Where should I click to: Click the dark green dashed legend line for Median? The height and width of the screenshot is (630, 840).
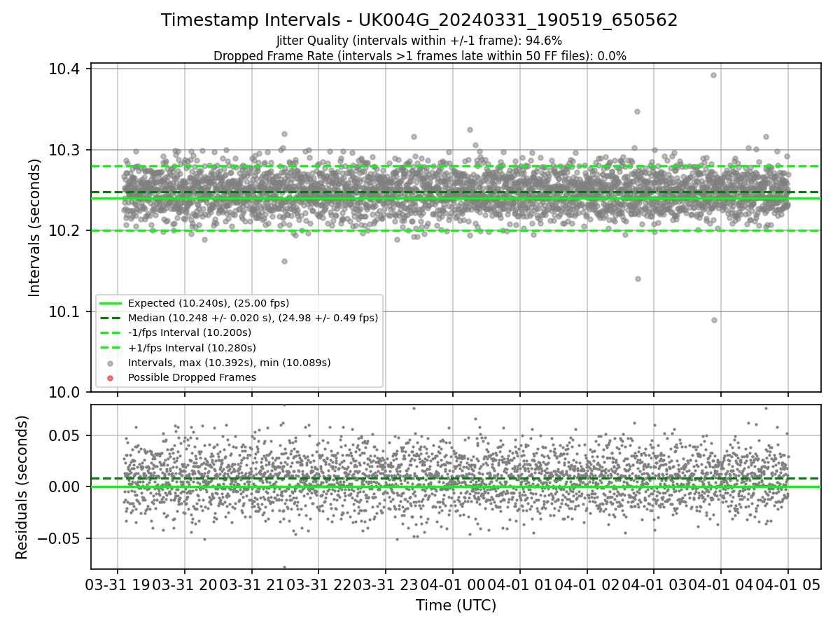(111, 318)
